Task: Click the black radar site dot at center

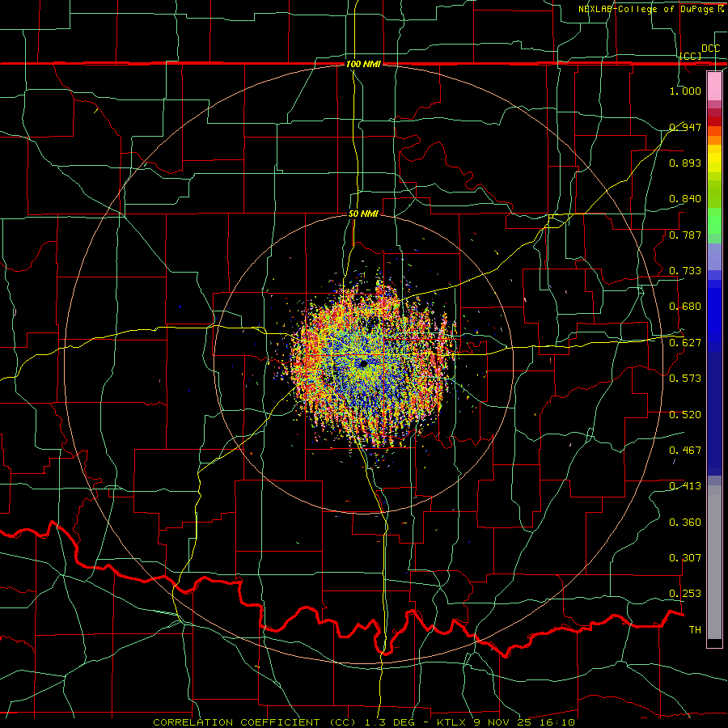Action: (x=363, y=364)
